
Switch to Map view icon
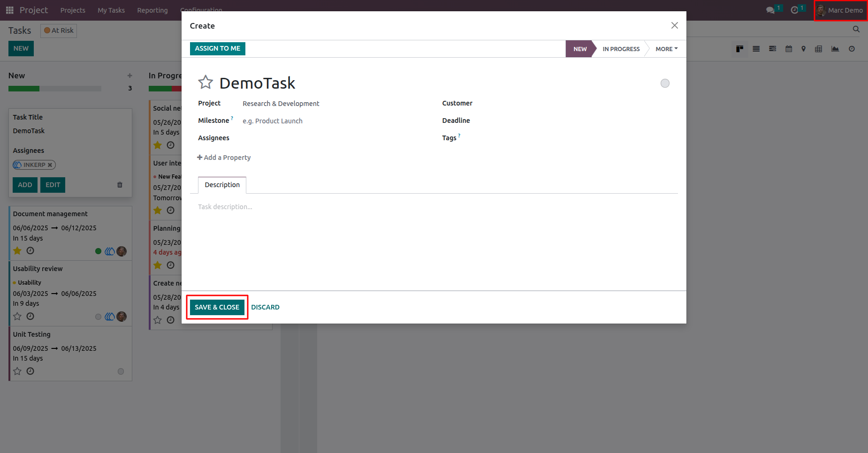(804, 49)
